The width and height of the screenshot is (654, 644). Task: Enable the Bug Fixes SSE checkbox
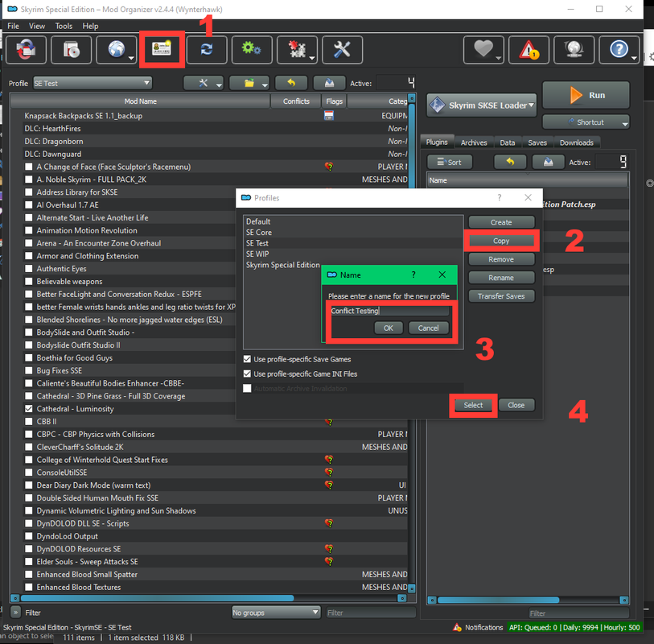click(29, 370)
